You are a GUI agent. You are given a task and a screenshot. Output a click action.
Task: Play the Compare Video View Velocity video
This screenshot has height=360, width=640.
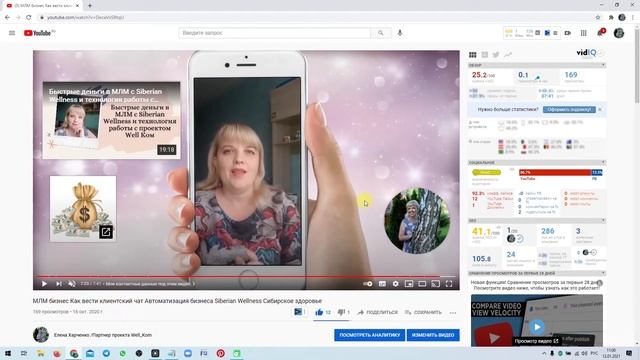(537, 327)
